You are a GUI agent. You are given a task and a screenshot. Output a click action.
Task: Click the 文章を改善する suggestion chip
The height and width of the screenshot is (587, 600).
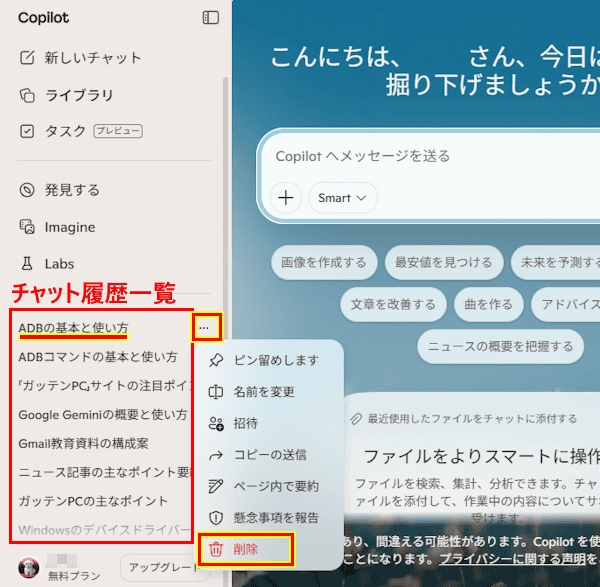[x=393, y=305]
